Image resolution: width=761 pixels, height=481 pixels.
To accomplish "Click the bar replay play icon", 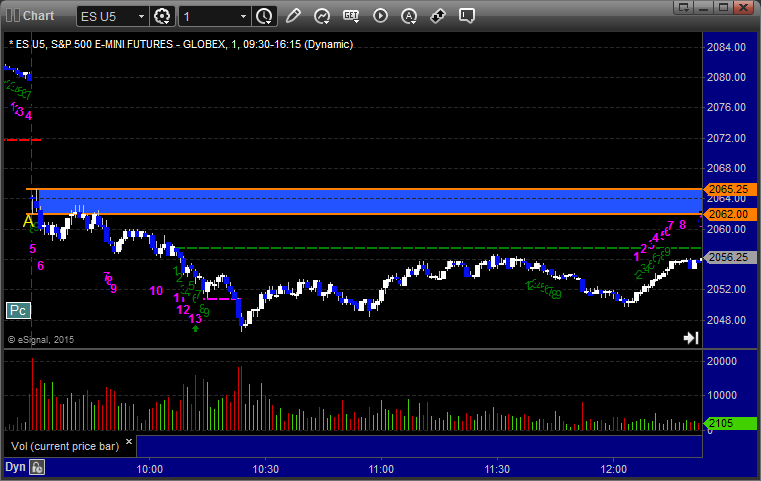I will pyautogui.click(x=380, y=17).
